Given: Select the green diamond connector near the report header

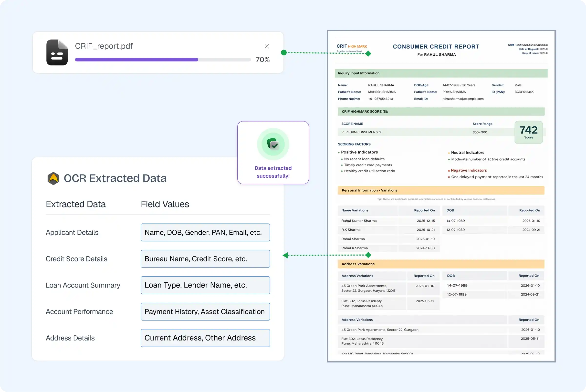Looking at the screenshot, I should pyautogui.click(x=368, y=53).
